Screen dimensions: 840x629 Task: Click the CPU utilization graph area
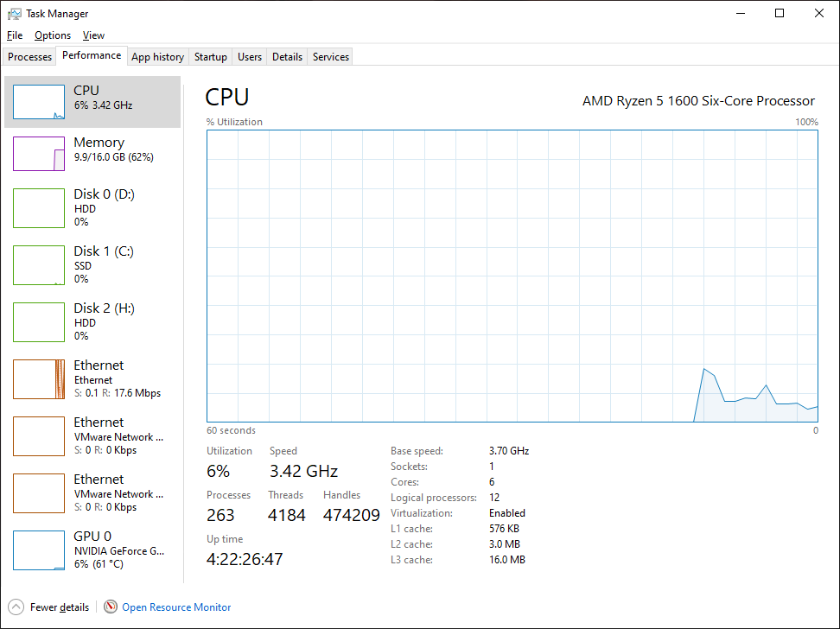tap(512, 276)
